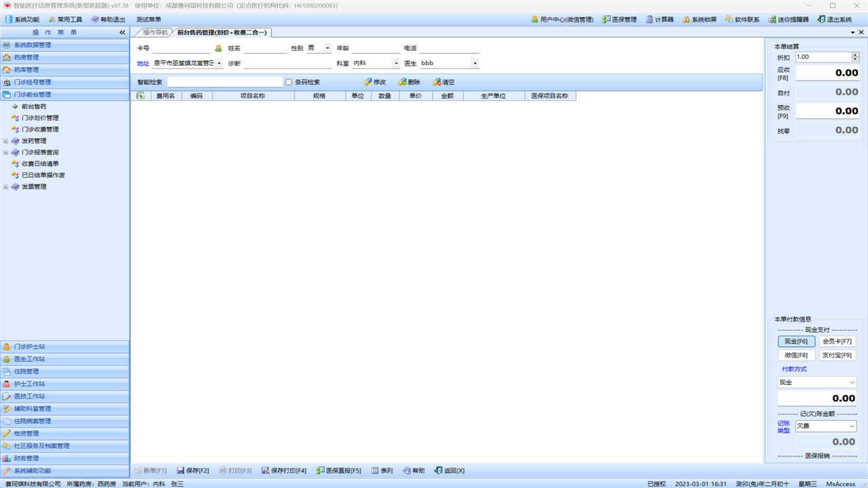Select 微信[F8] payment option

pos(795,355)
